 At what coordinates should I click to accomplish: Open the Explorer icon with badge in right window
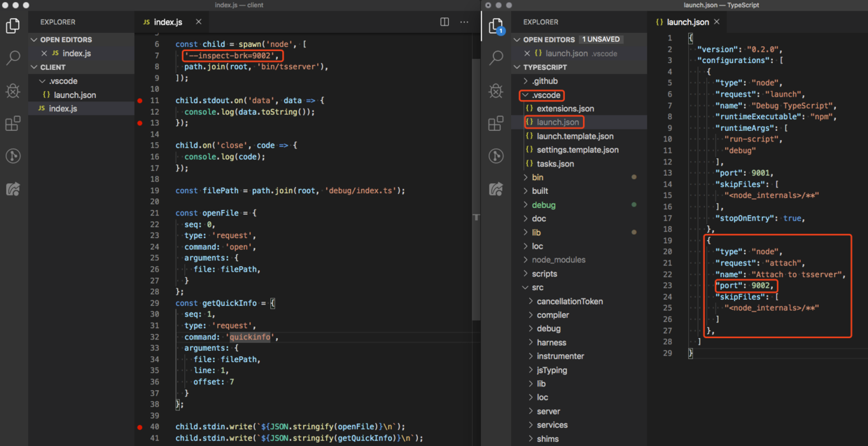click(496, 25)
